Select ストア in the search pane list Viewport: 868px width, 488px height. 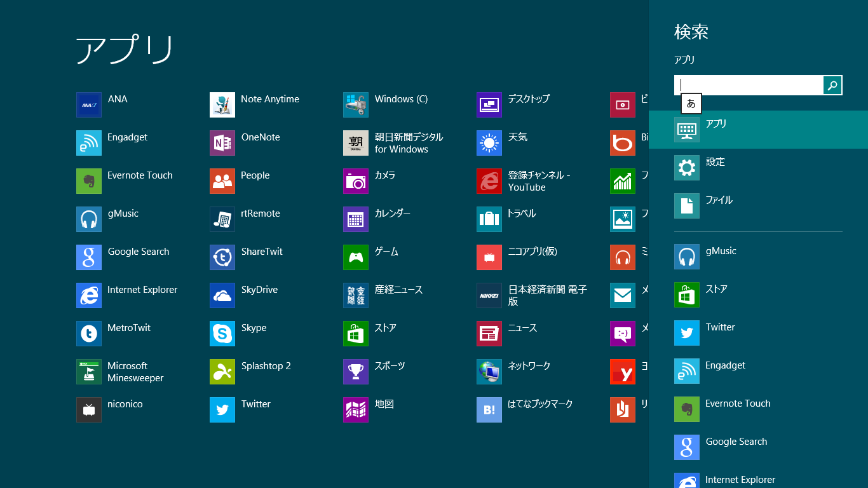coord(758,295)
